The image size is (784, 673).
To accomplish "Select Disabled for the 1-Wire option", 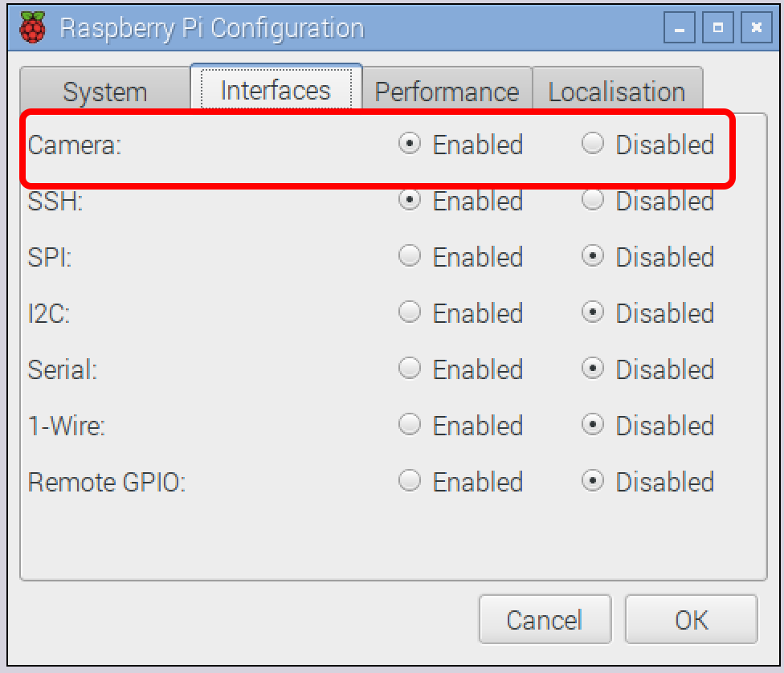I will [593, 426].
